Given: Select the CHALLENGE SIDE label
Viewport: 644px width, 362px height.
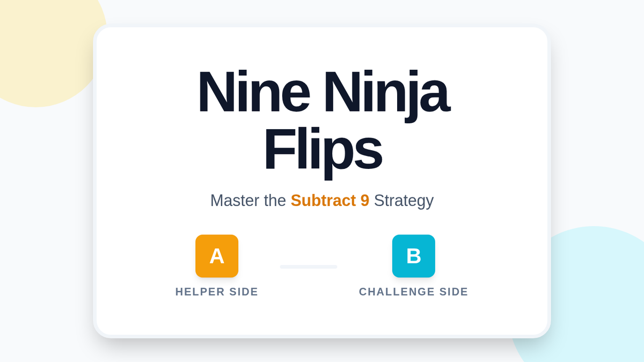Looking at the screenshot, I should click(413, 292).
